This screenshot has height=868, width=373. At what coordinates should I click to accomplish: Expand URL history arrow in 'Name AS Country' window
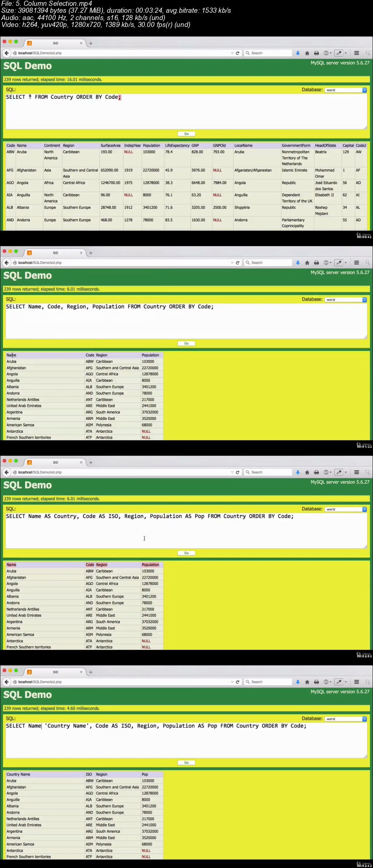pos(232,472)
